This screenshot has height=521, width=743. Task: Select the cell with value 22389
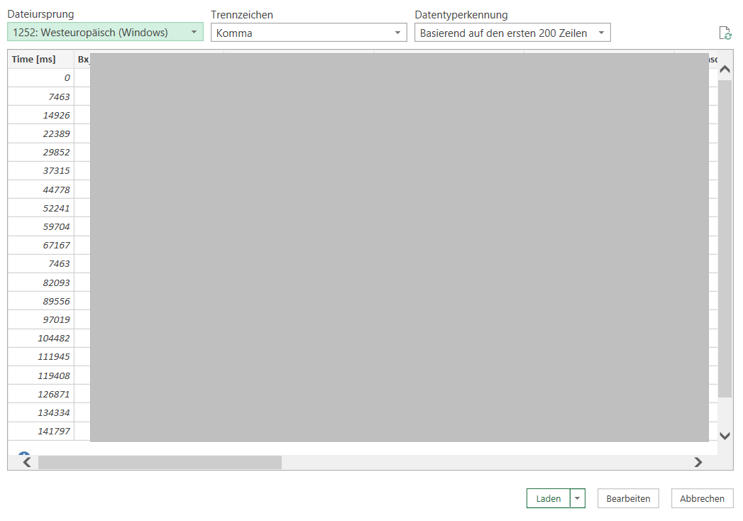(41, 134)
